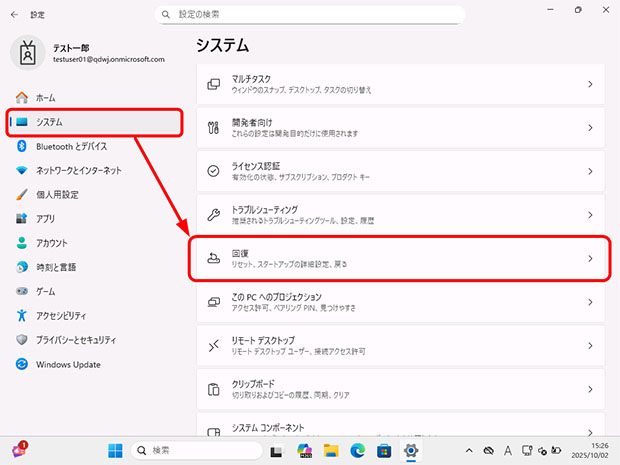Click the クリップボード title text
Viewport: 620px width, 465px height.
253,384
